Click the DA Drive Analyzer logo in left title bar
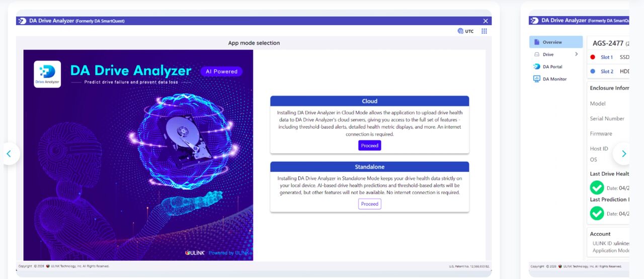Image resolution: width=644 pixels, height=279 pixels. [x=22, y=21]
